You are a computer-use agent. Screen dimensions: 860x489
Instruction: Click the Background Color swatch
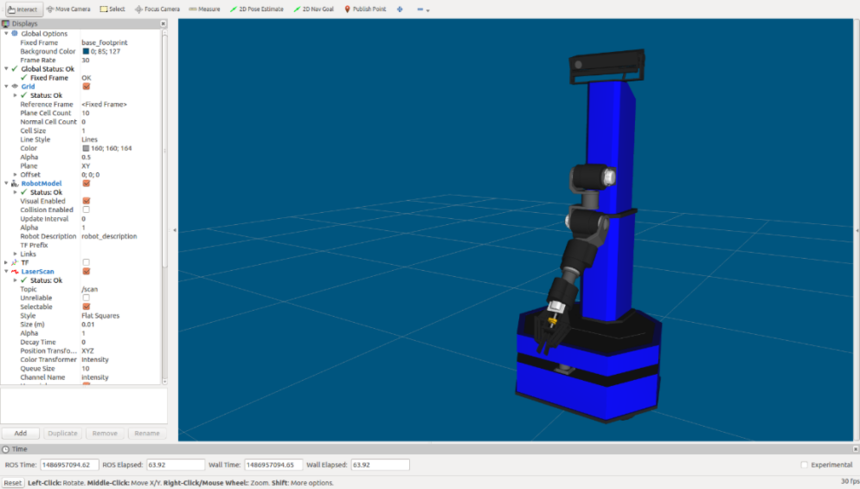[86, 51]
